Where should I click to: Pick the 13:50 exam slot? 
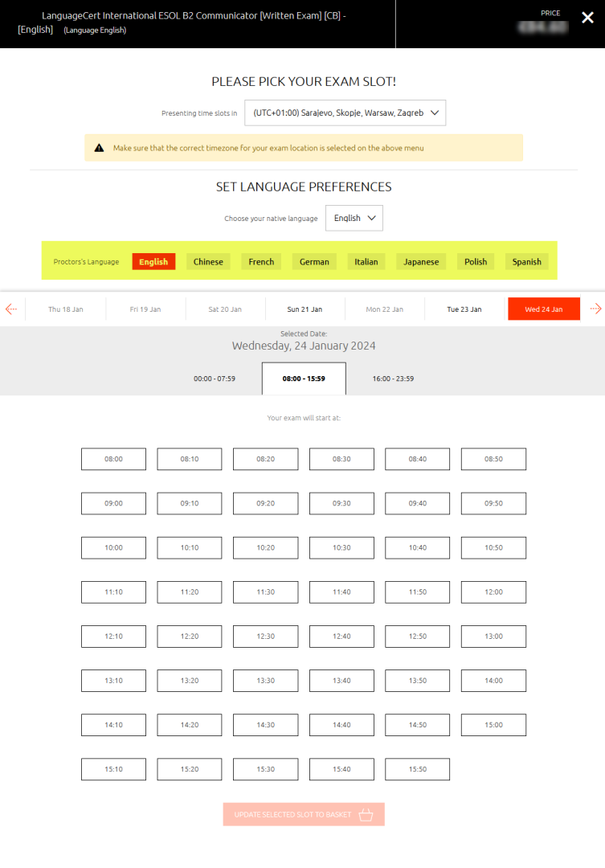click(x=417, y=681)
